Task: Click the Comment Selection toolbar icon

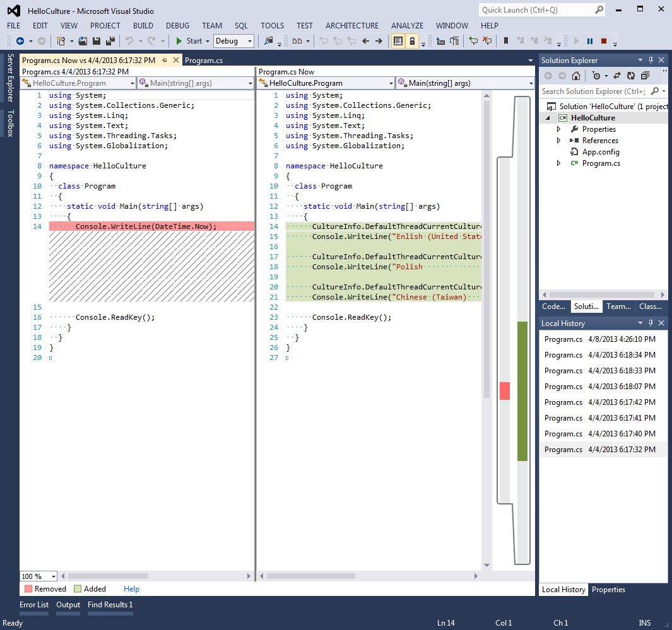Action: pos(473,41)
